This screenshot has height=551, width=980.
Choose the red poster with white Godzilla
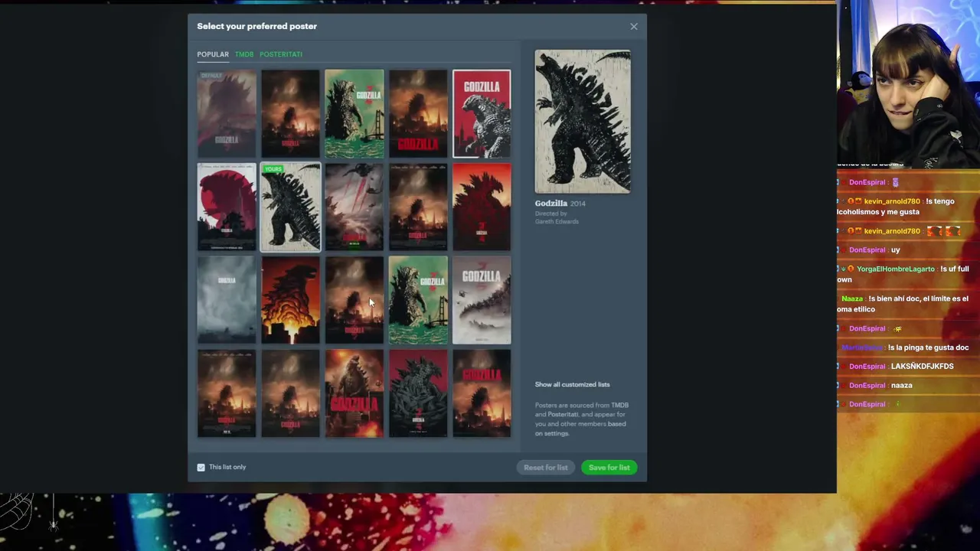[x=482, y=114]
